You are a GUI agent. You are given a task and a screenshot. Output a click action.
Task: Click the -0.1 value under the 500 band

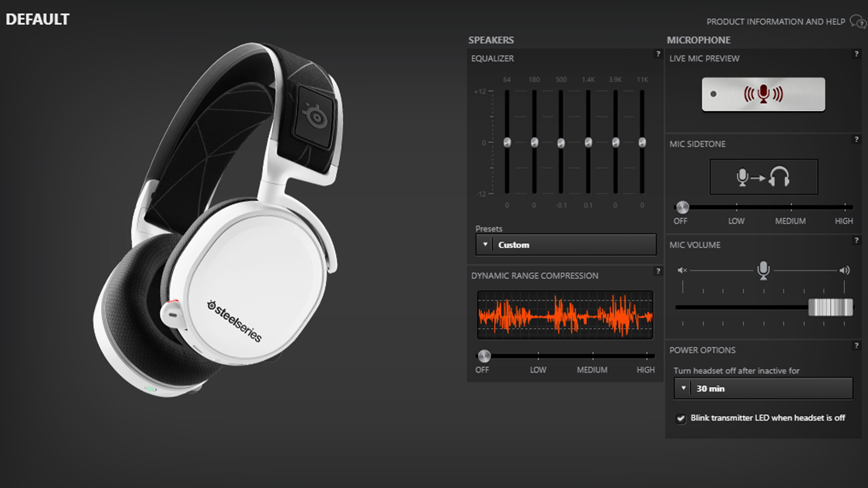(x=561, y=205)
